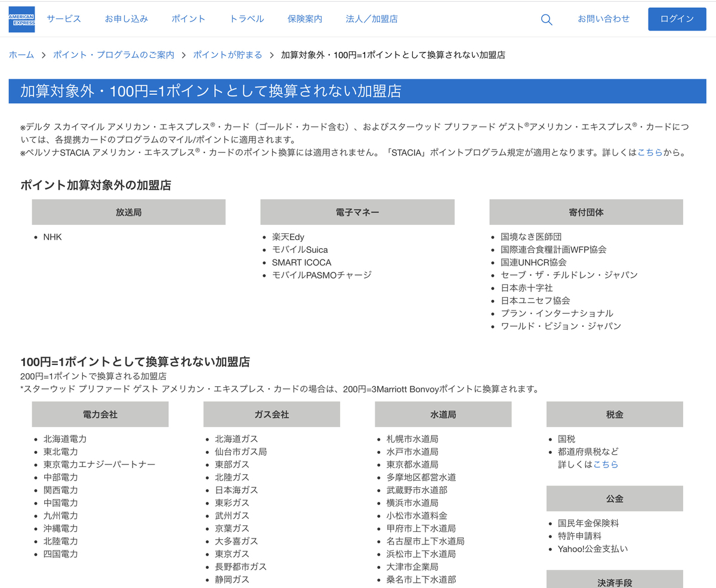716x588 pixels.
Task: Select ワールド・ビジョン・ジャパン item
Action: click(x=561, y=326)
